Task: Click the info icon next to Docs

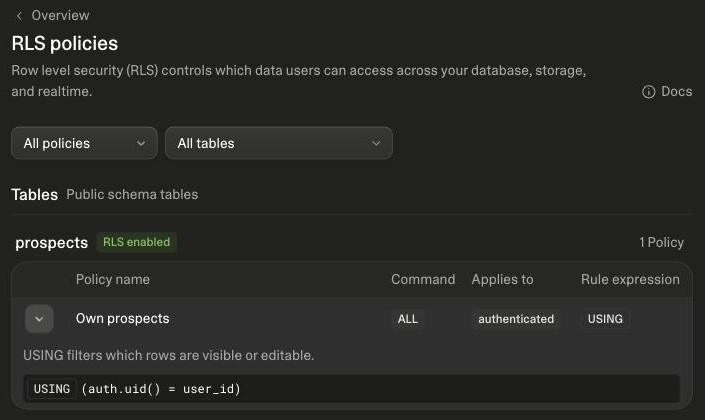Action: (648, 92)
